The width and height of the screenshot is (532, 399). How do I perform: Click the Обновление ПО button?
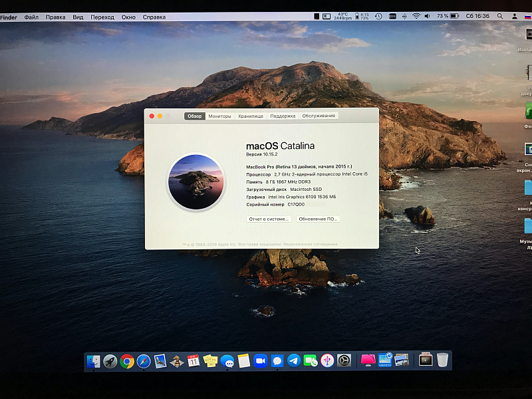click(318, 219)
